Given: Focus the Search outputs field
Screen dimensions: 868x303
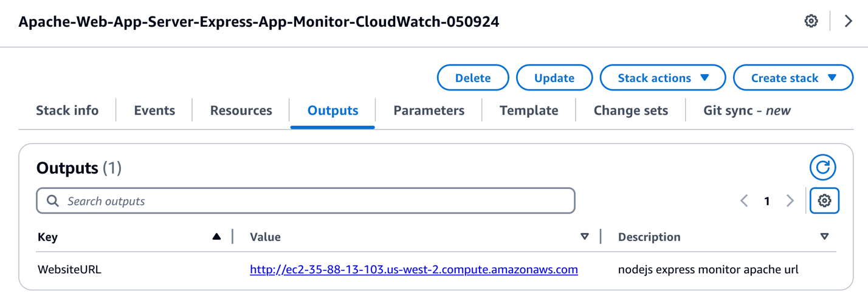Looking at the screenshot, I should coord(316,201).
